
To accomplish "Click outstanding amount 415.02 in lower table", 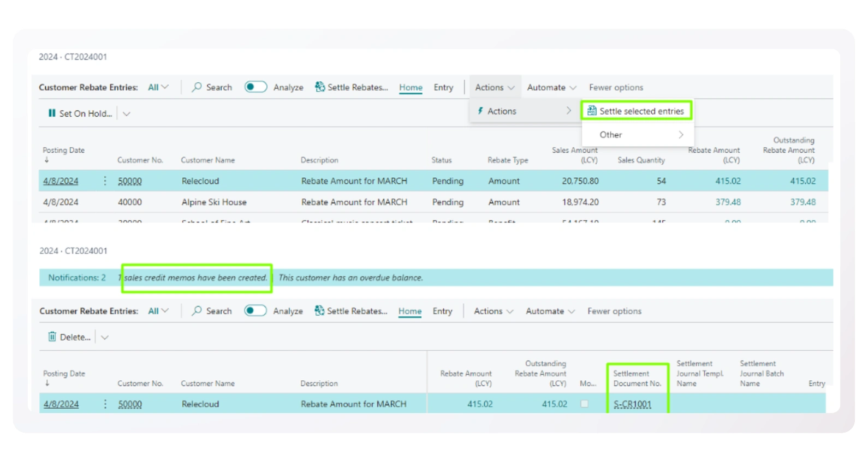I will pos(554,404).
